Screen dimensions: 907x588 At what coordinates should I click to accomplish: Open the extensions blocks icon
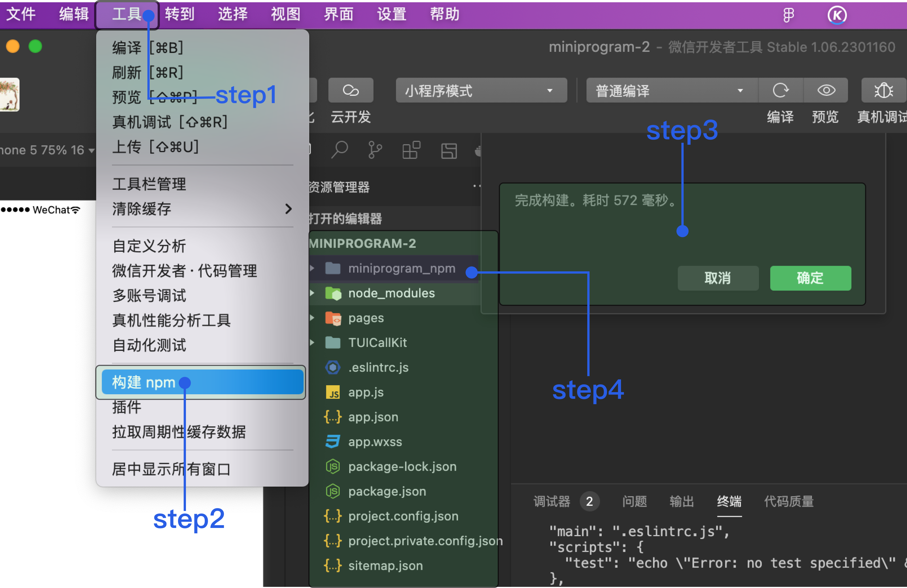[411, 150]
